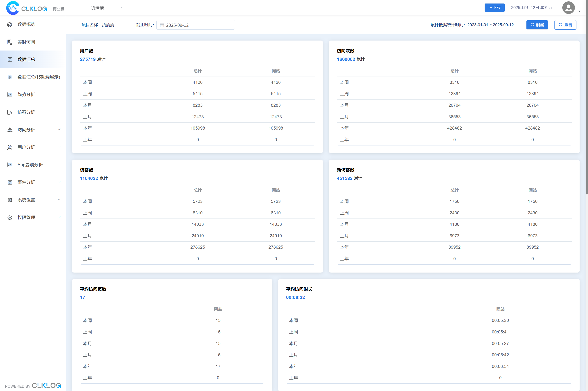
Task: Click the 系统设置 gear icon
Action: [10, 200]
